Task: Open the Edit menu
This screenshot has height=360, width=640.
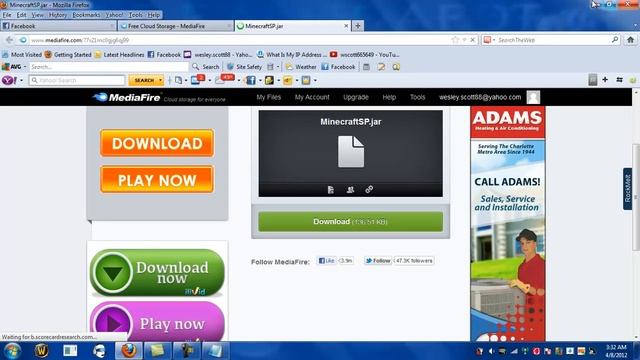Action: 21,15
